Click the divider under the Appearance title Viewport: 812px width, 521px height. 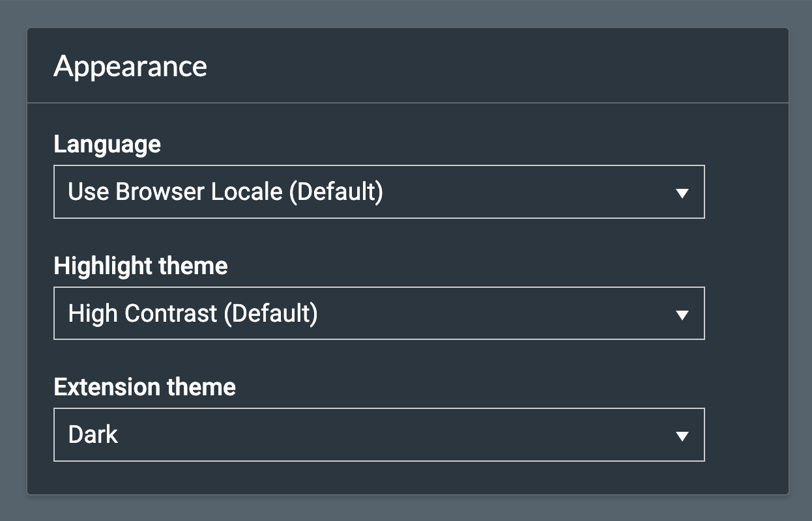pos(405,101)
